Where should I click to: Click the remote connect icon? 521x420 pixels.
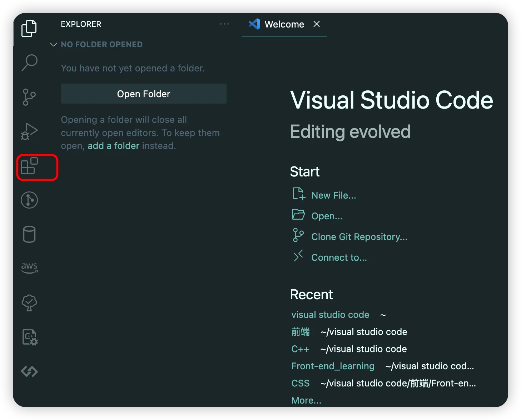click(x=298, y=256)
